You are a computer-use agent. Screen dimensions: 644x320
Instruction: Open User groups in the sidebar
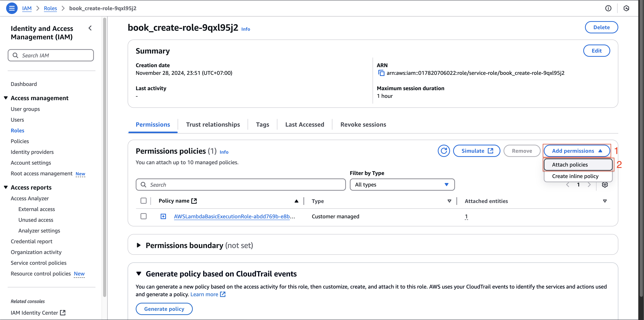[25, 109]
